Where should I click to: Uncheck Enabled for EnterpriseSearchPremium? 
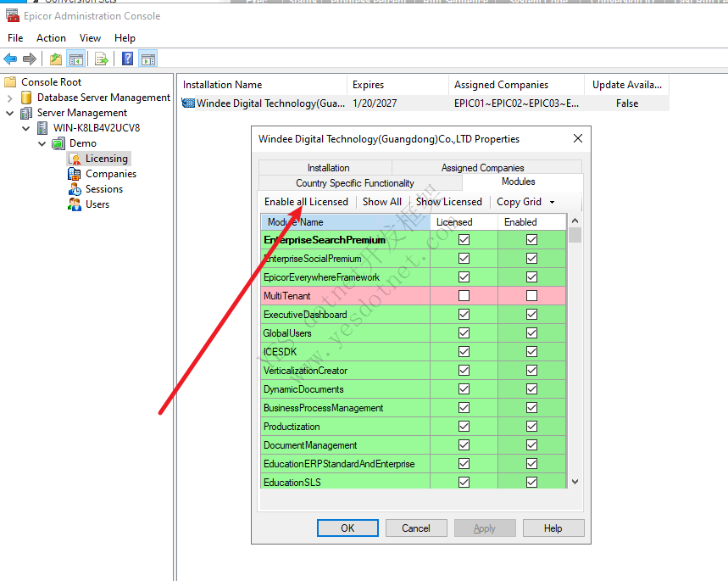[531, 240]
